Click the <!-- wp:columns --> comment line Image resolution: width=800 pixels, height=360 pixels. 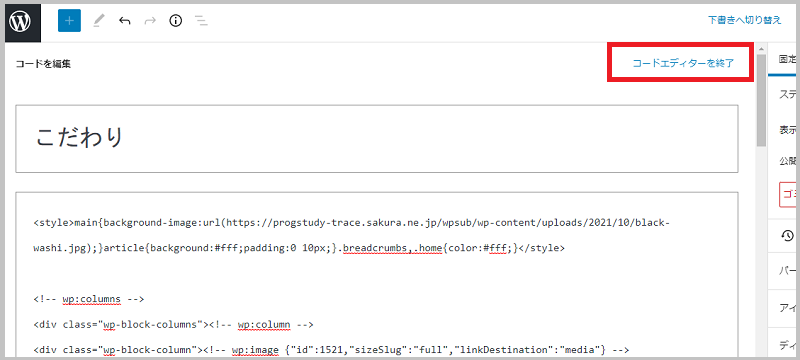point(89,299)
